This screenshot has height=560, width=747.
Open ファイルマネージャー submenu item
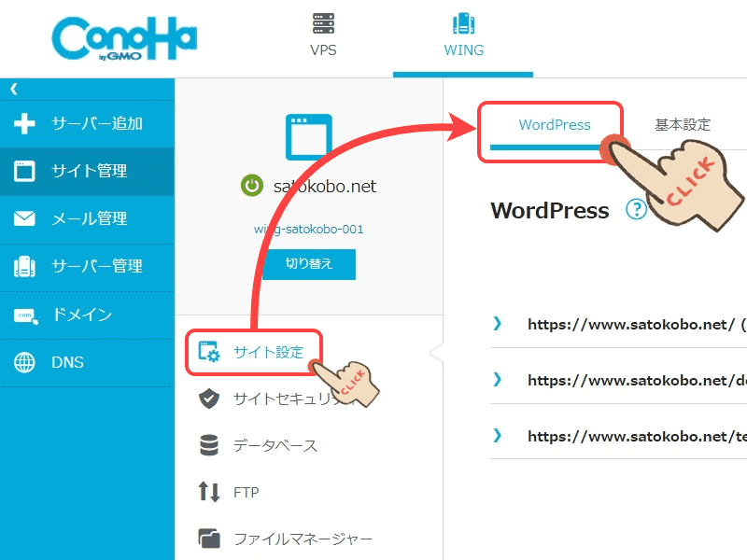[303, 539]
